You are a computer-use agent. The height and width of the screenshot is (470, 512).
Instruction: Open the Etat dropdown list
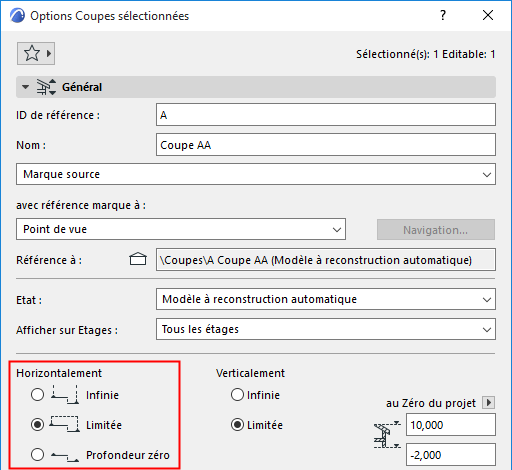[x=326, y=299]
